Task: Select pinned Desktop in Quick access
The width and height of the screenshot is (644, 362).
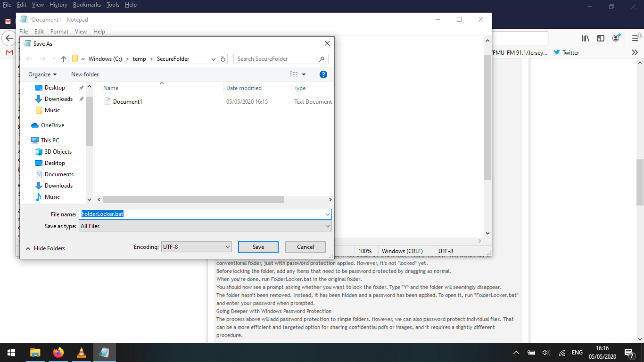Action: click(x=55, y=88)
